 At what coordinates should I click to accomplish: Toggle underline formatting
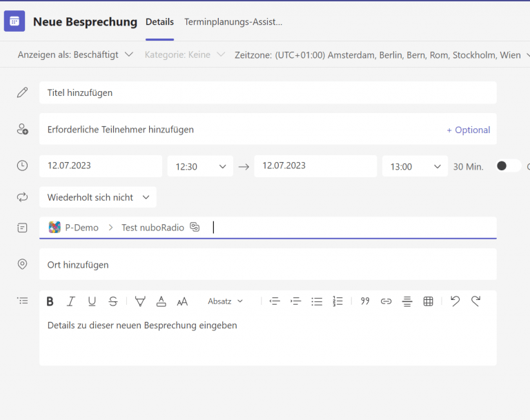[x=92, y=301]
